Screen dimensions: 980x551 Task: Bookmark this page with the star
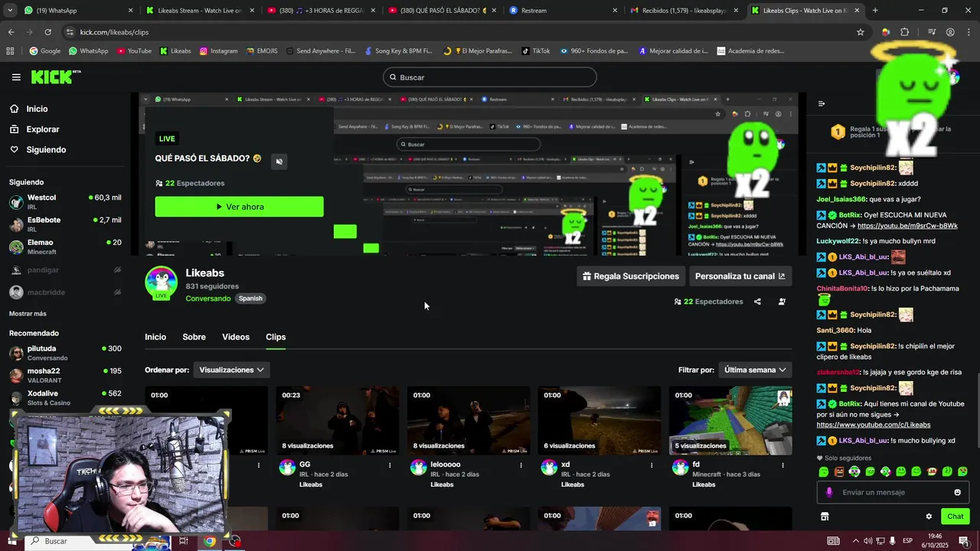[861, 32]
